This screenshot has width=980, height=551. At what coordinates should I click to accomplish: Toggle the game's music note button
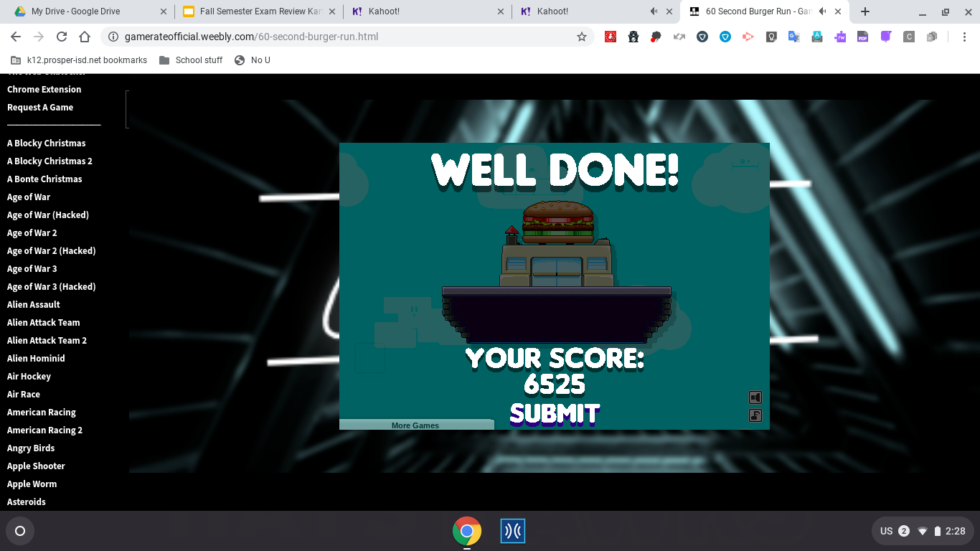tap(755, 415)
